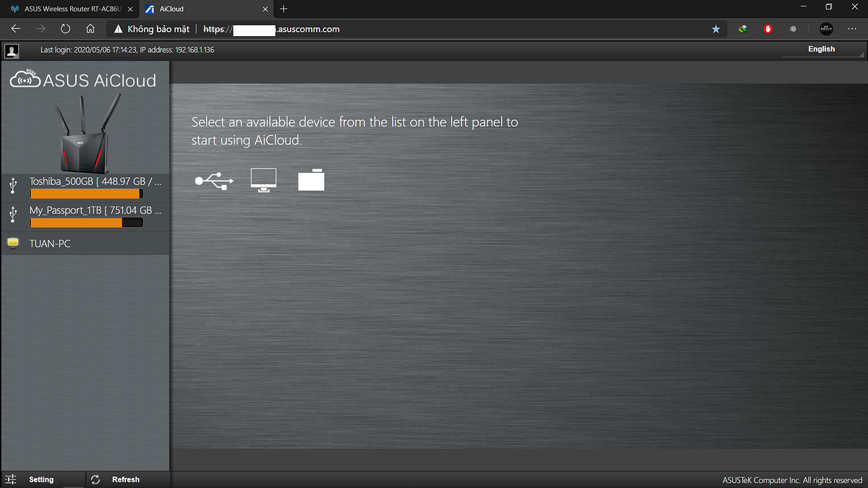This screenshot has height=488, width=868.
Task: Click the blue favorites star icon
Action: [x=716, y=29]
